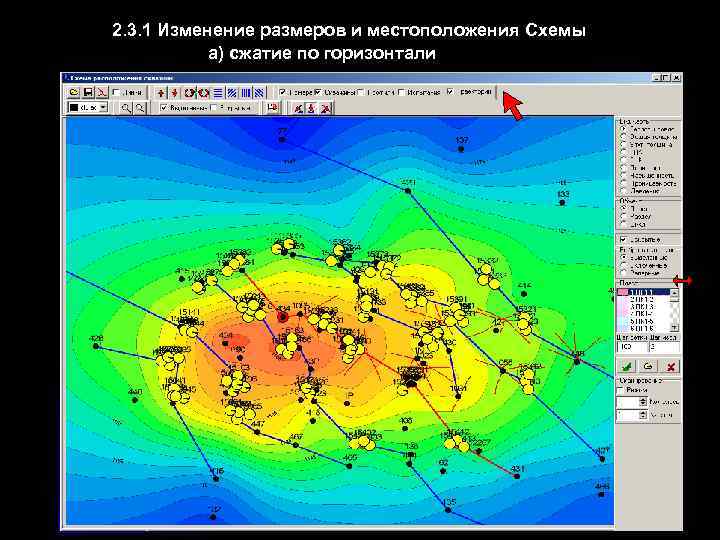The width and height of the screenshot is (720, 540).
Task: Select the 'Проницаемость' radio button
Action: (623, 183)
